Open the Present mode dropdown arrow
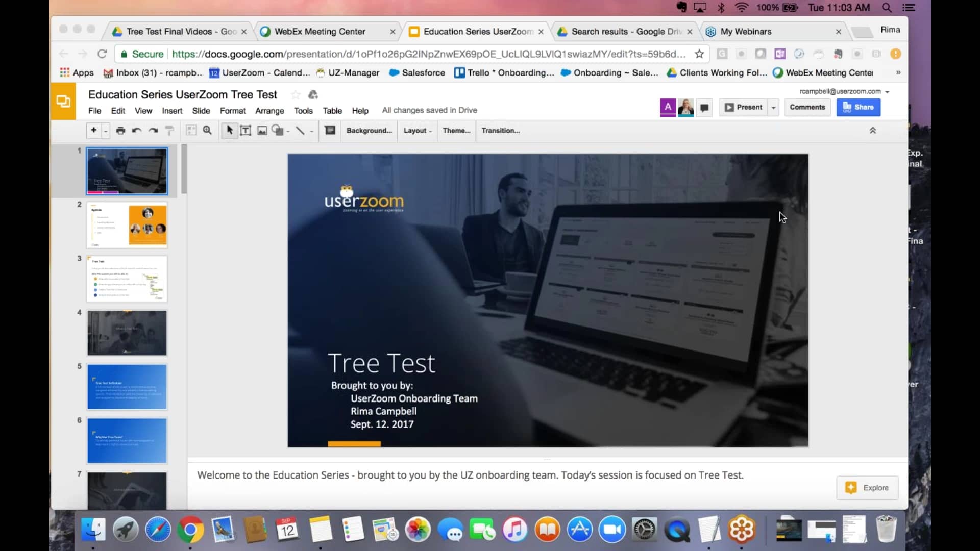Viewport: 980px width, 551px height. click(x=773, y=107)
